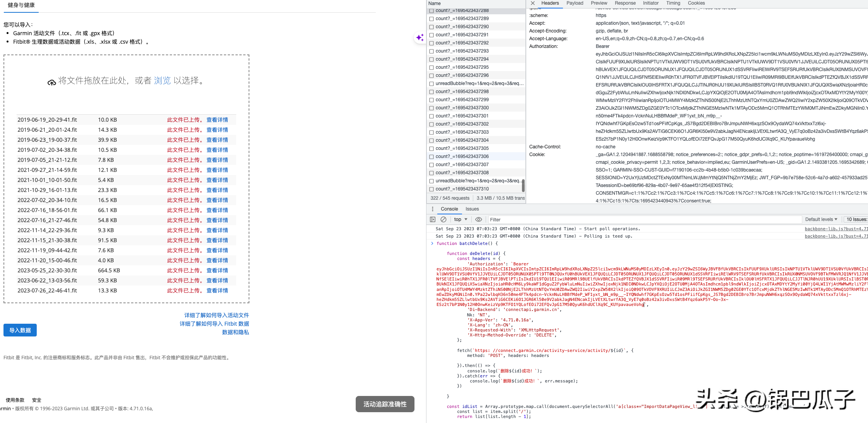Switch to the Console drawer tab
This screenshot has width=868, height=423.
[449, 209]
